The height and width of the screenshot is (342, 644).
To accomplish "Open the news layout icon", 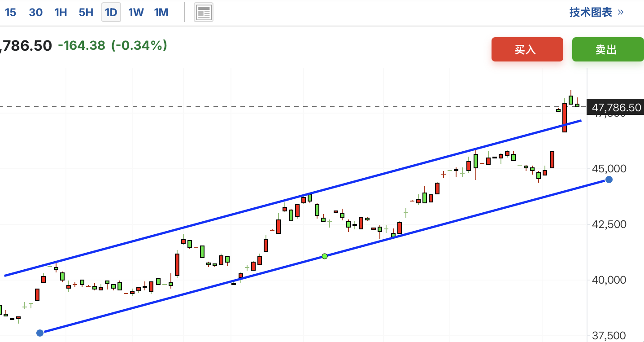I will pos(204,13).
